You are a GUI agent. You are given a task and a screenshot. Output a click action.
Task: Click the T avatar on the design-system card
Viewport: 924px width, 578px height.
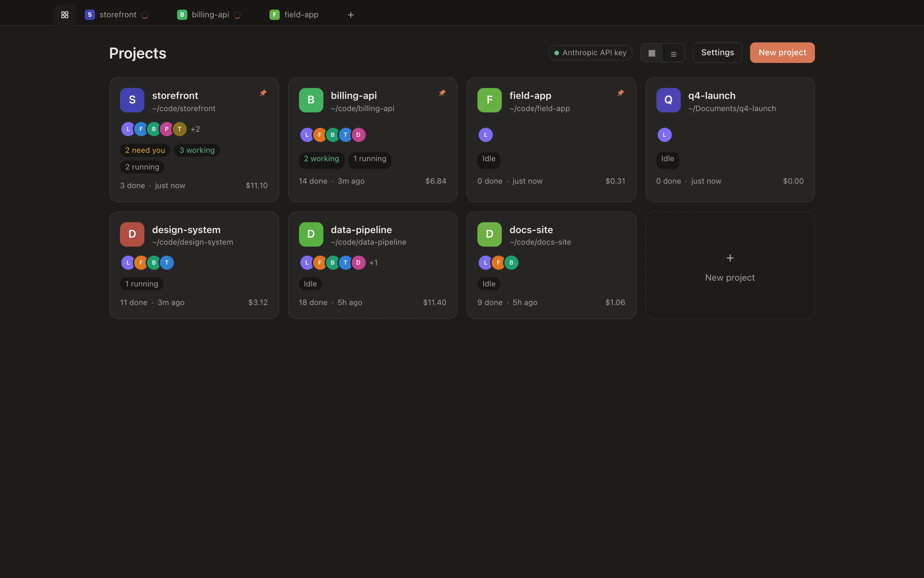[167, 263]
